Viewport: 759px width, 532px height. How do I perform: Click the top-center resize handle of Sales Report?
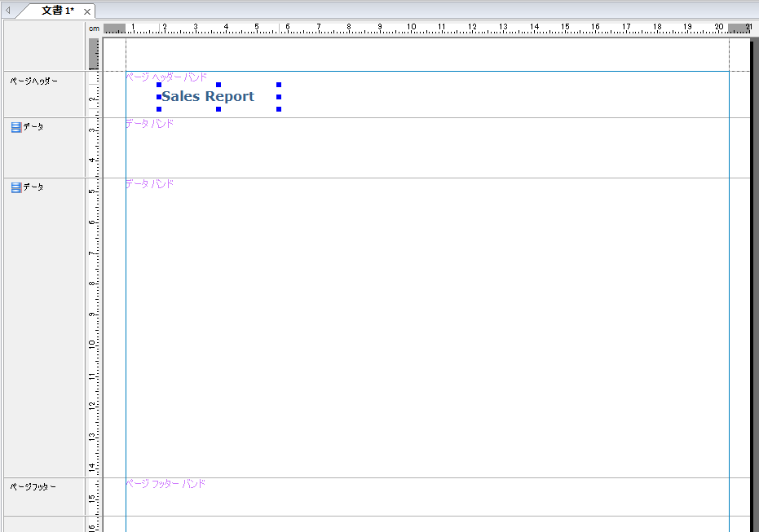pos(218,85)
